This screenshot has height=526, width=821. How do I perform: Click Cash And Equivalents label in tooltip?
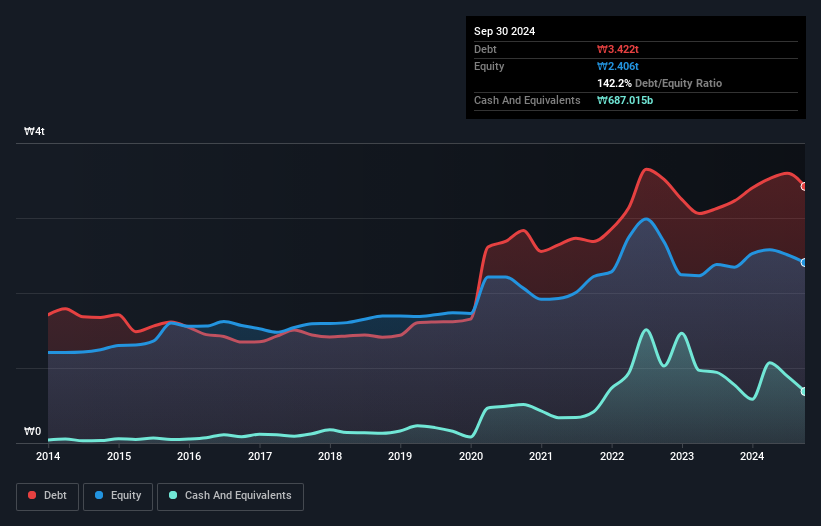(x=527, y=100)
